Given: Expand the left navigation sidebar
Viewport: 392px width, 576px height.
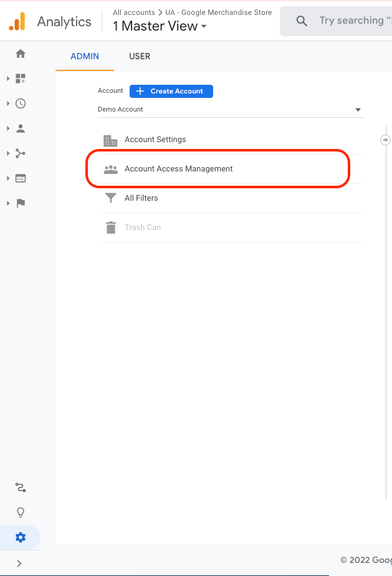Looking at the screenshot, I should 19,564.
